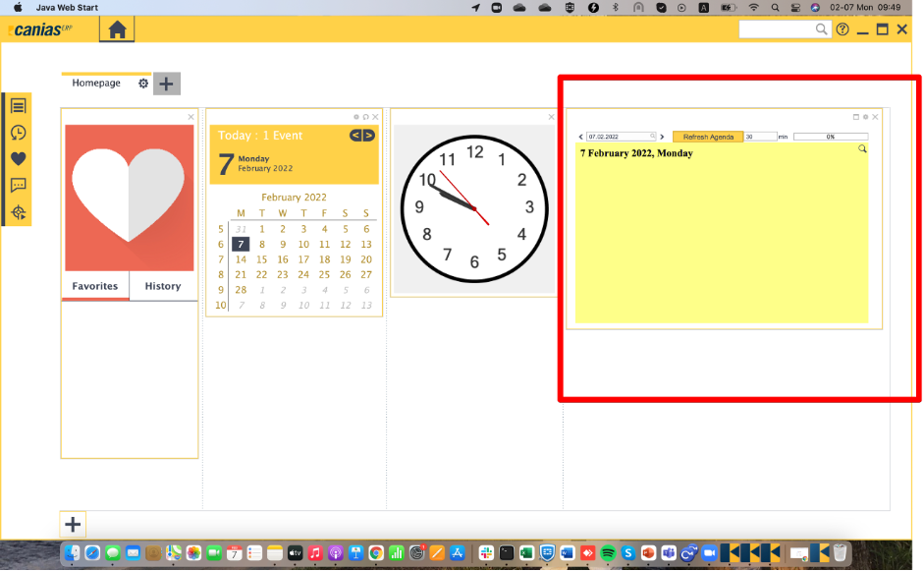Screen dimensions: 924x571
Task: Click the top-right search input field
Action: tap(777, 29)
